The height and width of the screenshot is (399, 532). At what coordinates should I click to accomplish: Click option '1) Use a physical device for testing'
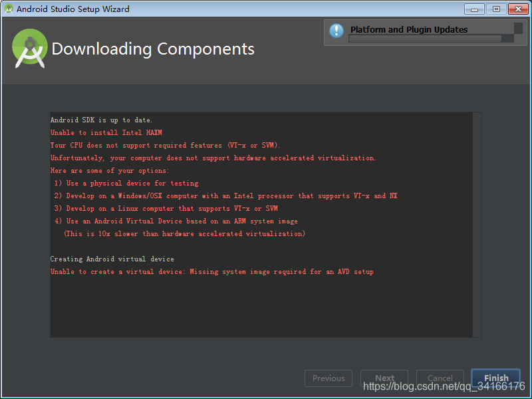pos(126,184)
